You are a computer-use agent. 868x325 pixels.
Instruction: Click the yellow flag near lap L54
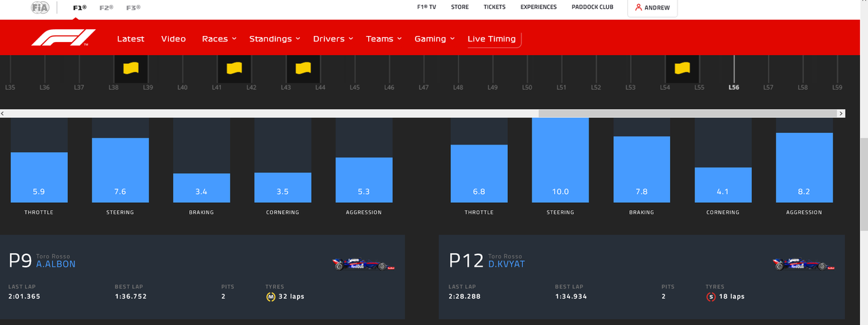coord(682,69)
